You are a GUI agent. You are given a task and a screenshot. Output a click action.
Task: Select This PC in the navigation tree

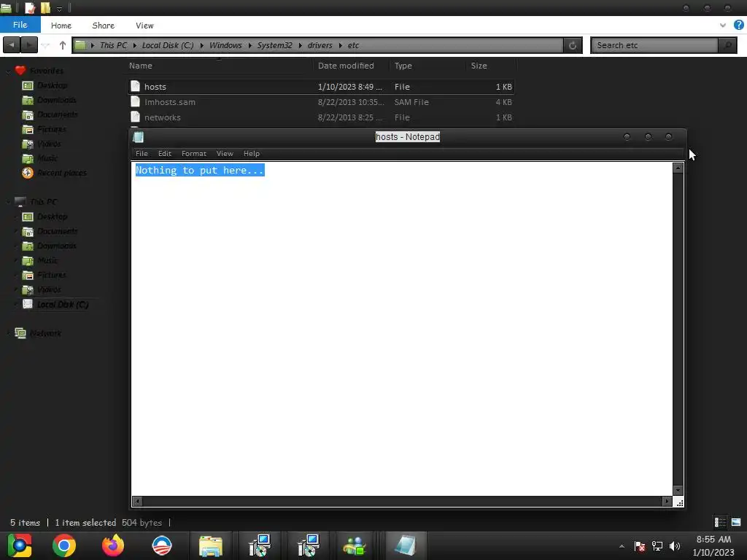tap(44, 202)
